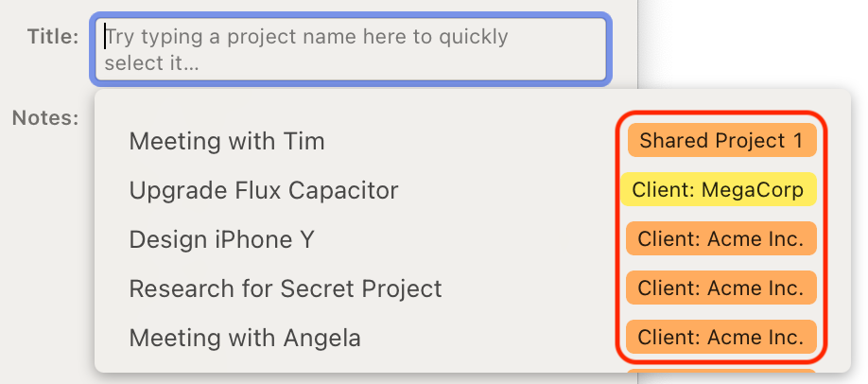Select Research for Secret Project entry
868x384 pixels.
coord(286,288)
